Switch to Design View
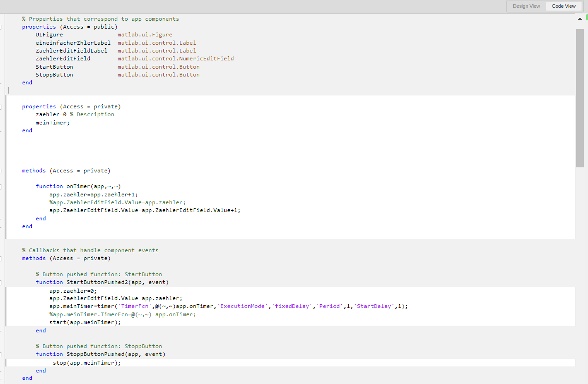The image size is (588, 384). click(x=526, y=6)
